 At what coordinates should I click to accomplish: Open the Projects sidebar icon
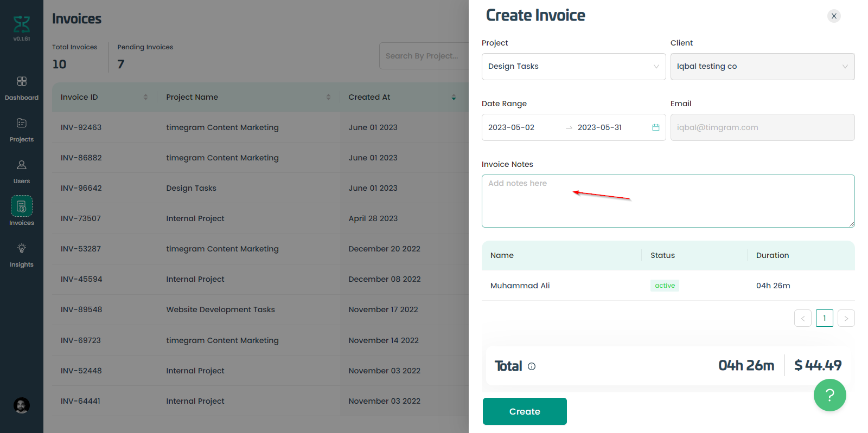[22, 123]
